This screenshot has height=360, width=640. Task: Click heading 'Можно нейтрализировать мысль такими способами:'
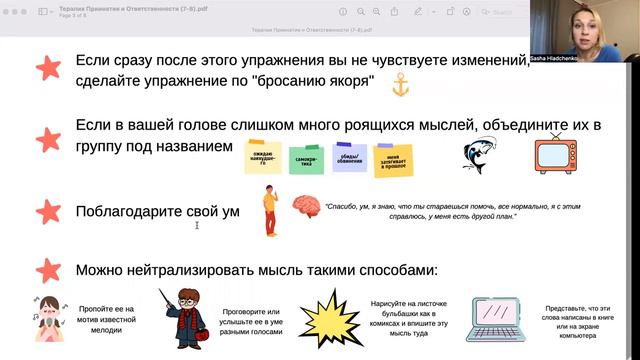coord(257,270)
